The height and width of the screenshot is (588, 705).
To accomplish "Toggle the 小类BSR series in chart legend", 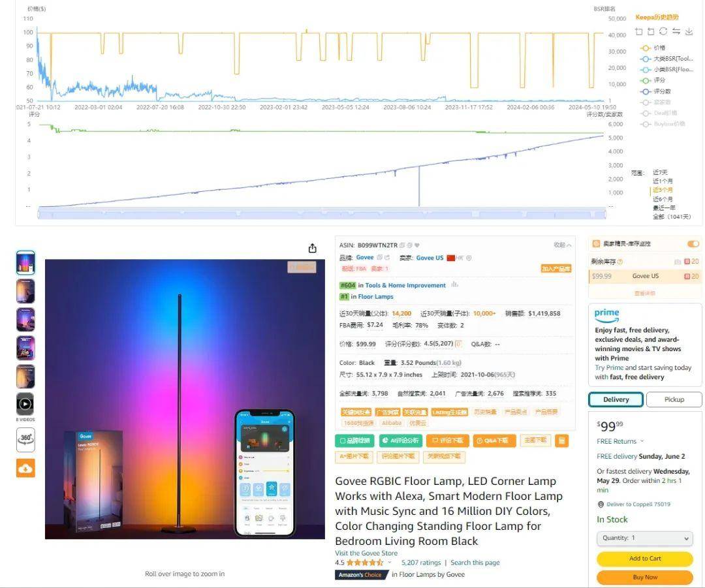I will (666, 70).
